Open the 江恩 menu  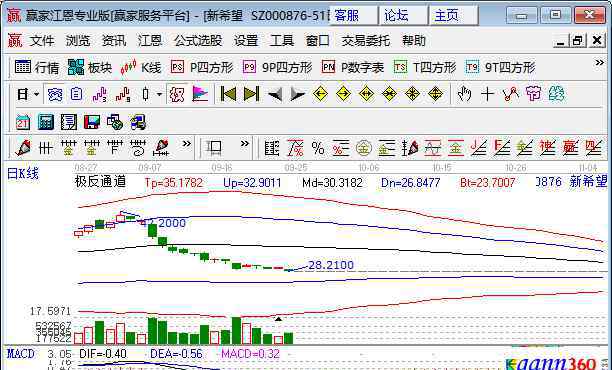150,41
